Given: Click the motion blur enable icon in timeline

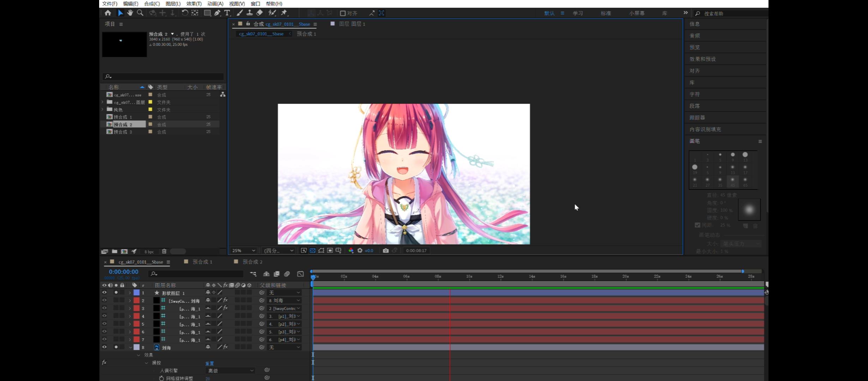Looking at the screenshot, I should pos(287,274).
